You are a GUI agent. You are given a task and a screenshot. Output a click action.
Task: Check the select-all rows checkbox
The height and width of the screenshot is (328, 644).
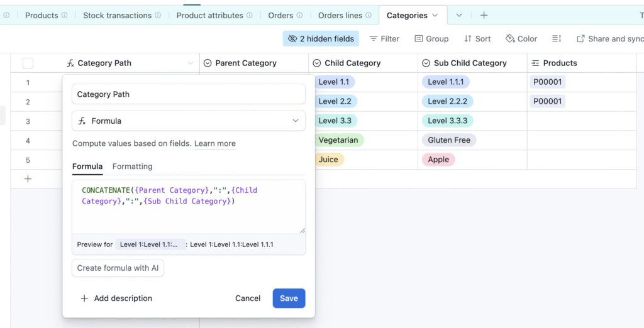click(28, 63)
